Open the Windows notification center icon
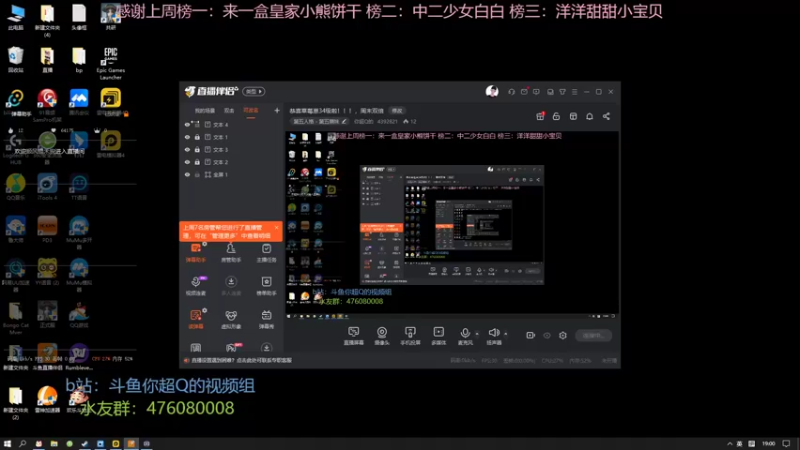The image size is (800, 450). point(787,443)
